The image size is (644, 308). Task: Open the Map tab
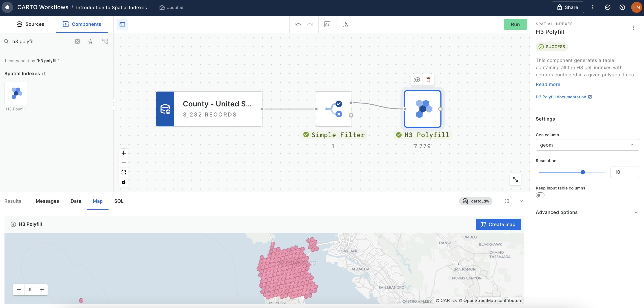[98, 201]
